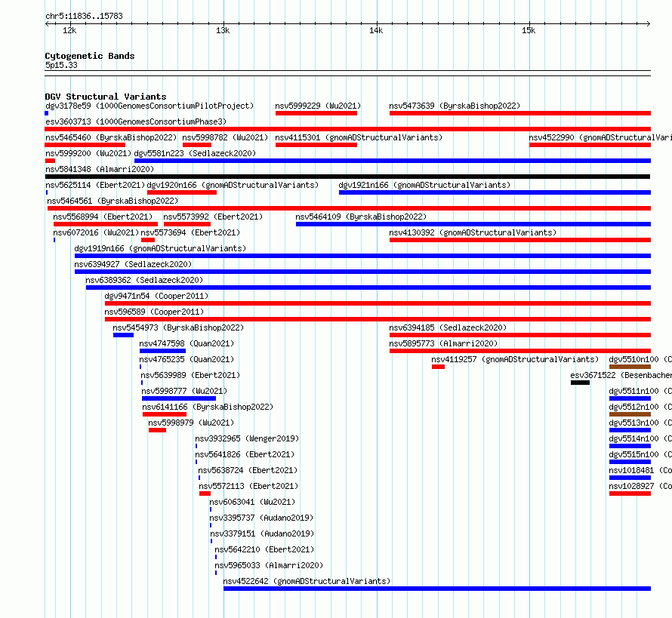Click the 14k ruler tick label

(x=376, y=30)
